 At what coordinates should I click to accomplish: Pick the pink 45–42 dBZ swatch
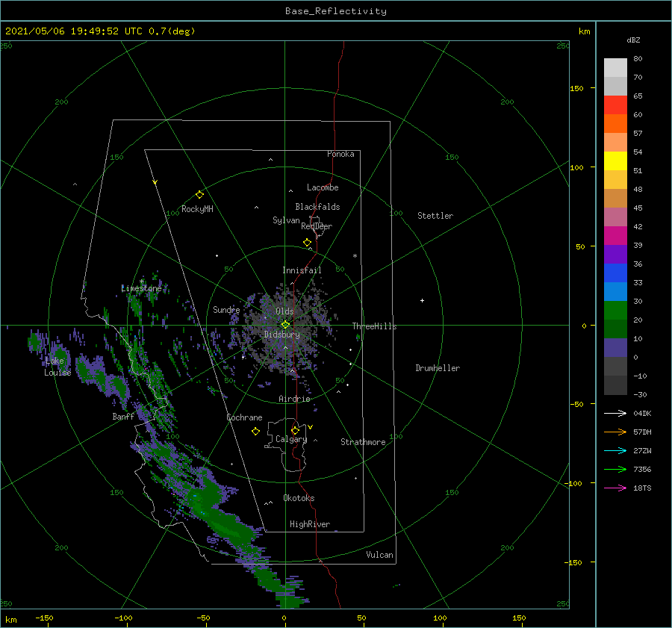(x=615, y=217)
